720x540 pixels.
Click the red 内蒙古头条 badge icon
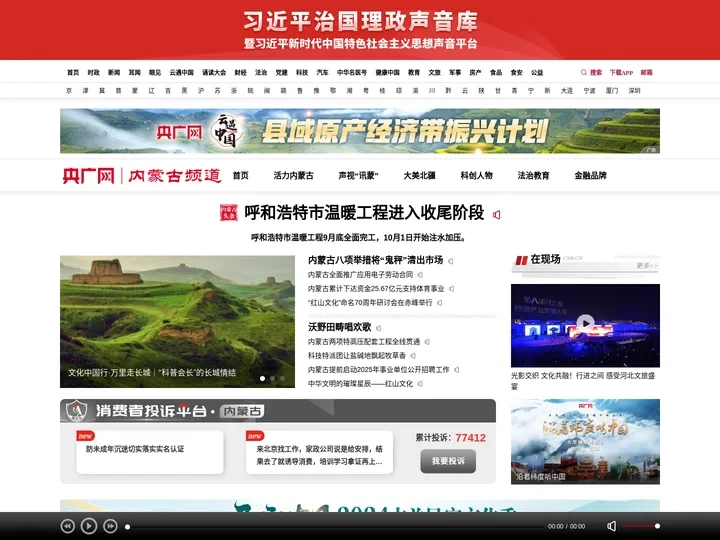click(229, 213)
